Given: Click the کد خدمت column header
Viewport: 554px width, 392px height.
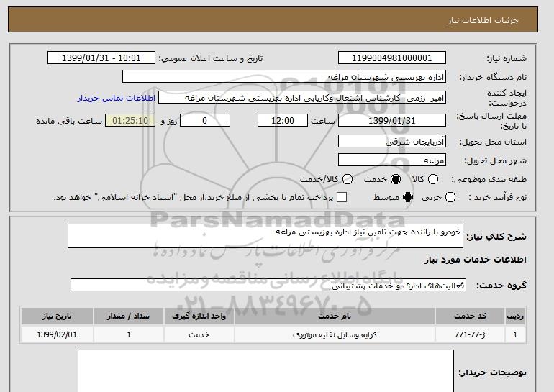Looking at the screenshot, I should click(470, 316).
